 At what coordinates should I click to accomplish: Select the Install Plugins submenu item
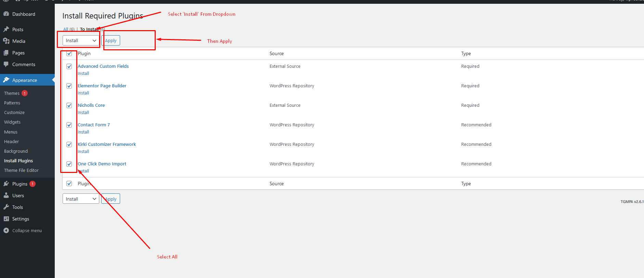click(18, 161)
